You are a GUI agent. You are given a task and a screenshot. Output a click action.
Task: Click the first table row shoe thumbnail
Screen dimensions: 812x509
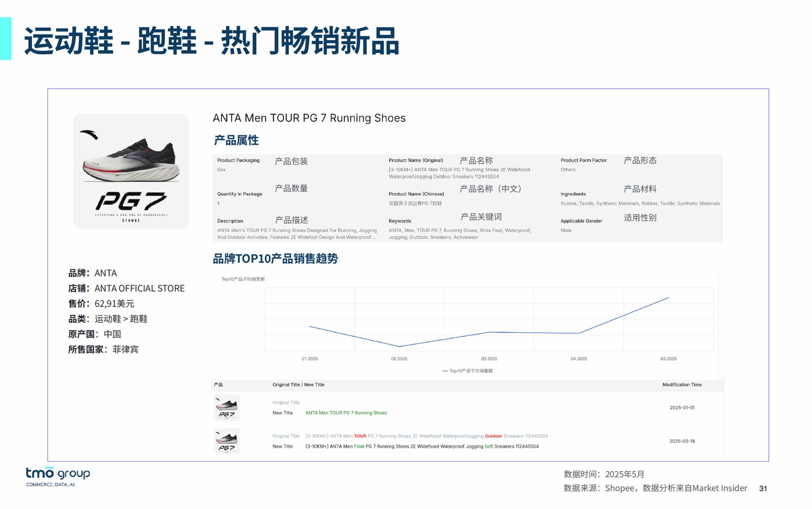click(x=226, y=407)
